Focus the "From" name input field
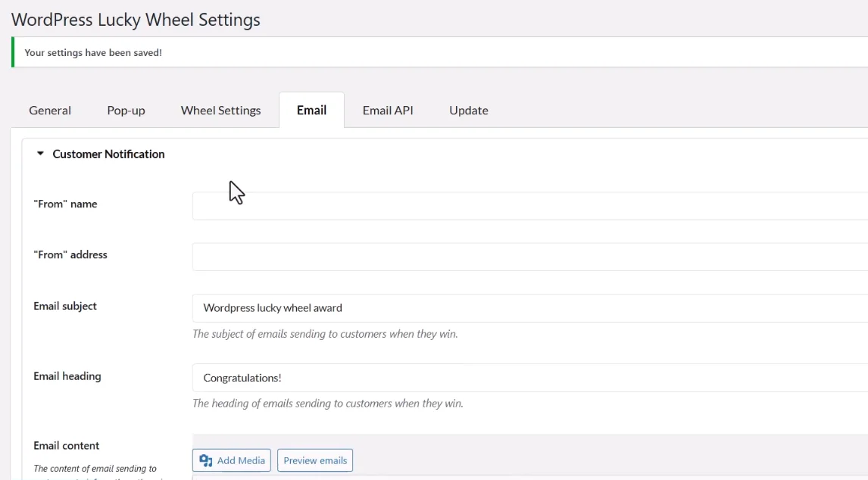The width and height of the screenshot is (868, 480). point(529,206)
